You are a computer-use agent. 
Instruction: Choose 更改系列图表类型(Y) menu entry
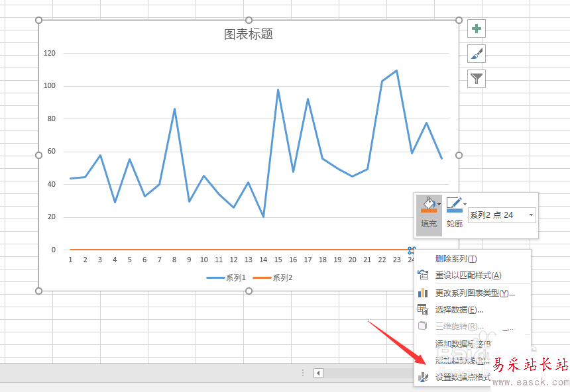pos(473,293)
